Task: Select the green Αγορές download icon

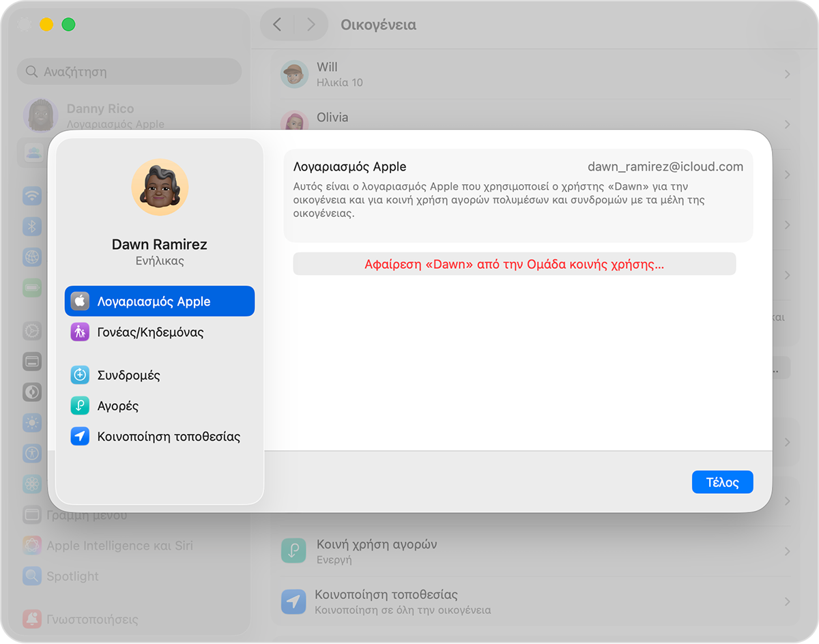Action: [x=81, y=405]
